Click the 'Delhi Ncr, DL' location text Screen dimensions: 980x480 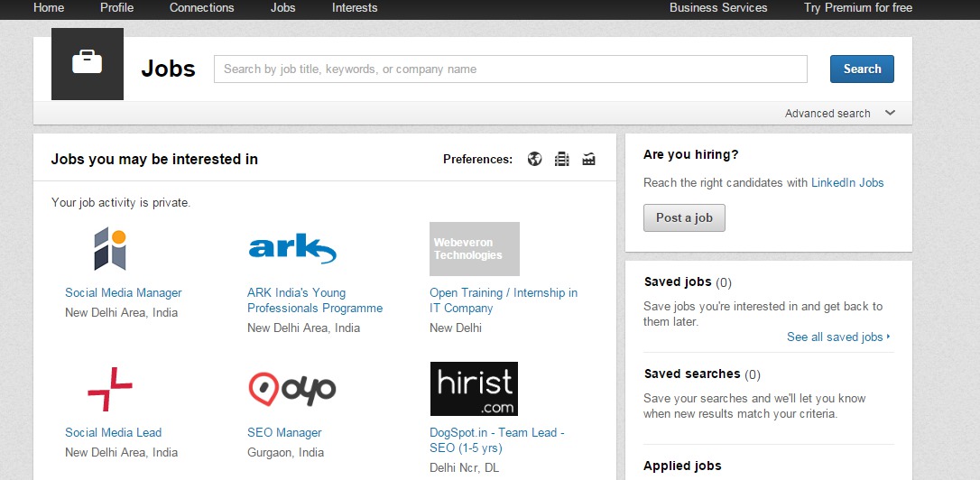[x=465, y=467]
